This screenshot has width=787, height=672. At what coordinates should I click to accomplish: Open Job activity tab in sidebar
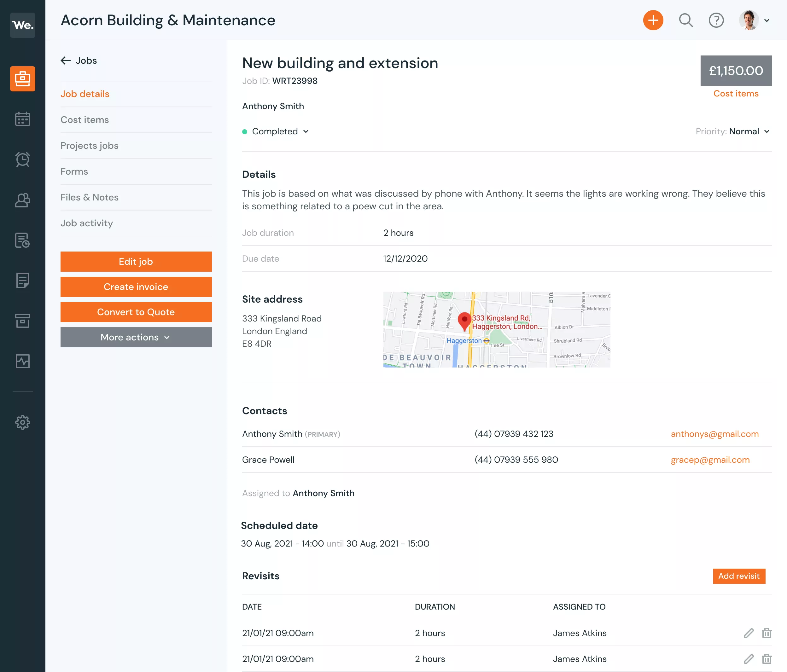coord(86,223)
